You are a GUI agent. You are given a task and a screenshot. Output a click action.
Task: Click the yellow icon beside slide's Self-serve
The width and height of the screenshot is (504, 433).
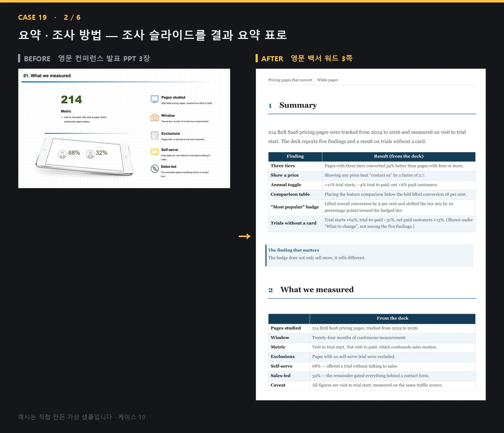click(155, 152)
